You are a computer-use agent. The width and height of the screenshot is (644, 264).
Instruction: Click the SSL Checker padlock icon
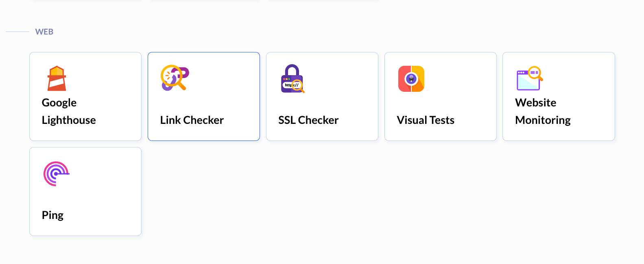291,78
